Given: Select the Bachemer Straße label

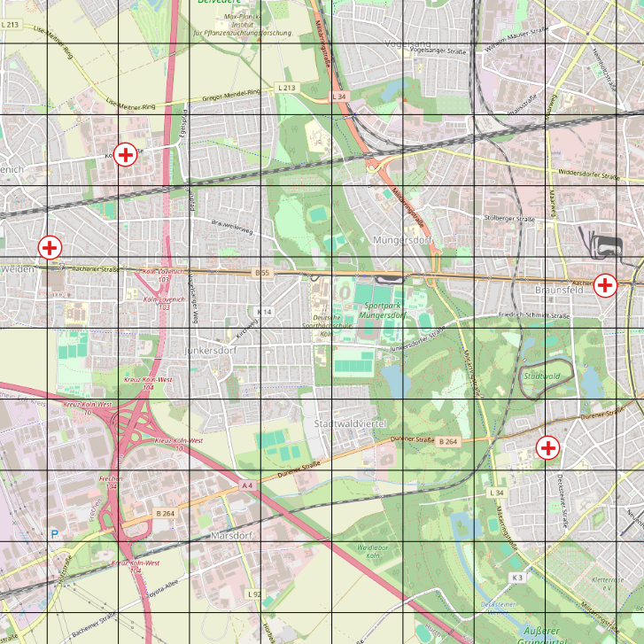Looking at the screenshot, I should coord(94,625).
